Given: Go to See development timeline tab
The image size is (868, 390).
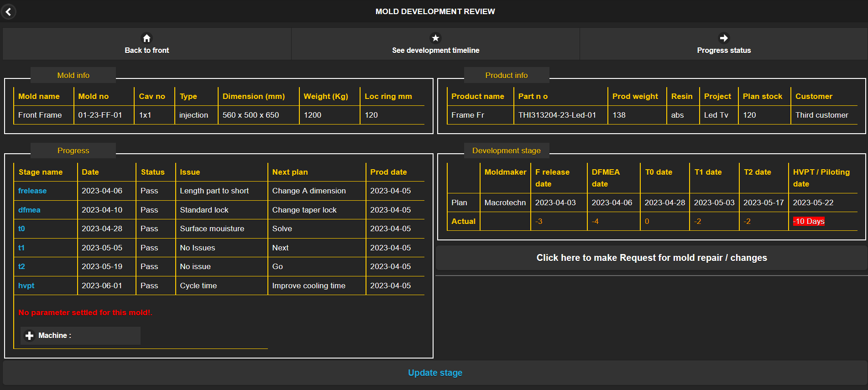Looking at the screenshot, I should 435,50.
